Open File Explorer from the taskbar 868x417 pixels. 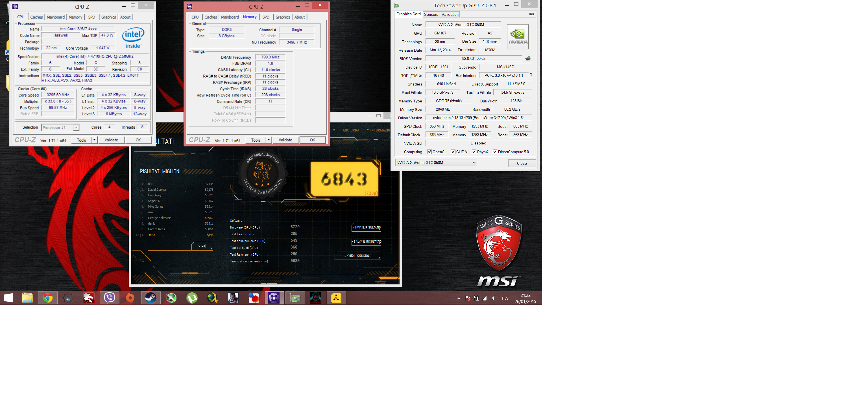coord(27,298)
